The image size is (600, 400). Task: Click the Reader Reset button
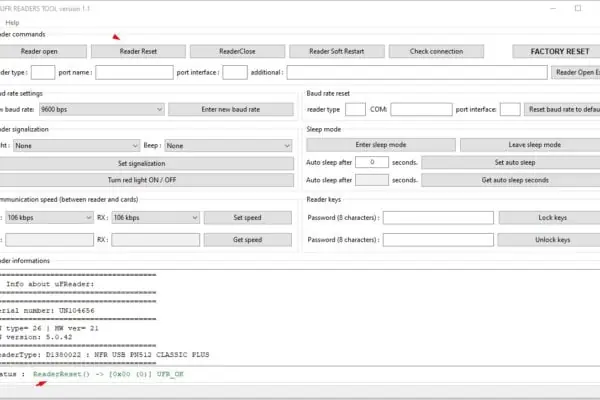138,51
